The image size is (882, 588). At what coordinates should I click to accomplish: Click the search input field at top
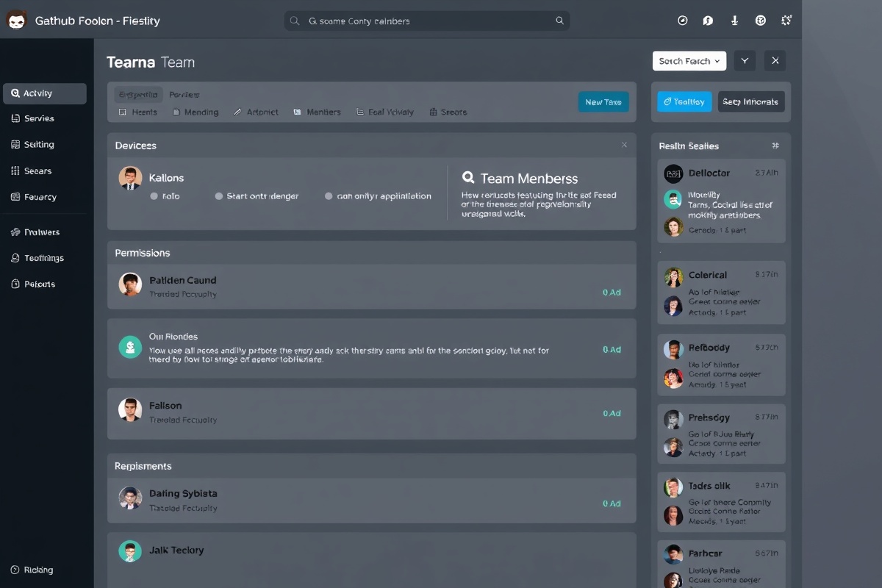[426, 21]
